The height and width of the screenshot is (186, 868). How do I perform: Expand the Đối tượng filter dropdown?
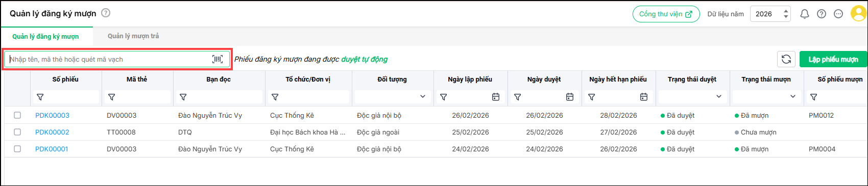point(423,97)
